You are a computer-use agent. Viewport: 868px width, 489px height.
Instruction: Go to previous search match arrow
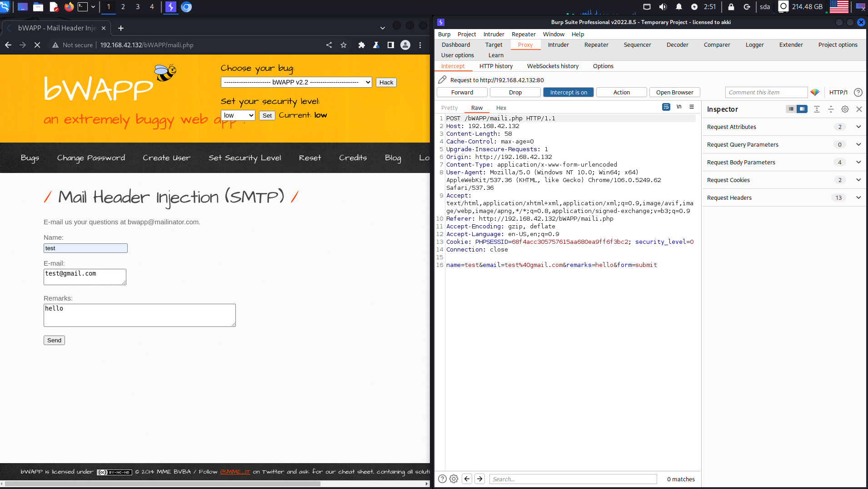(x=467, y=479)
